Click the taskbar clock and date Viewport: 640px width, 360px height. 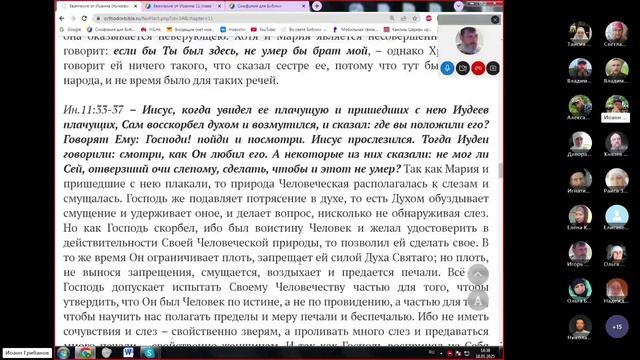(x=485, y=353)
